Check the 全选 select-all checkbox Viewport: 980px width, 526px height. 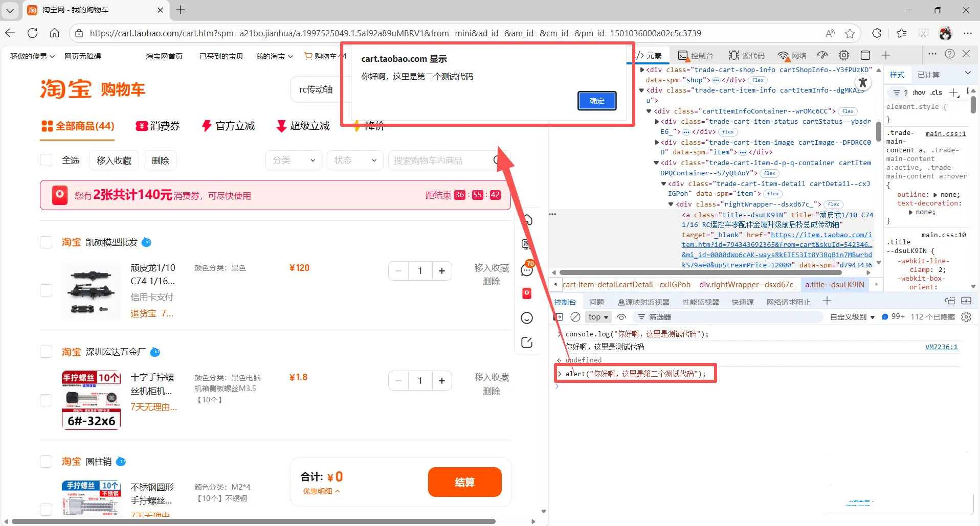point(46,160)
